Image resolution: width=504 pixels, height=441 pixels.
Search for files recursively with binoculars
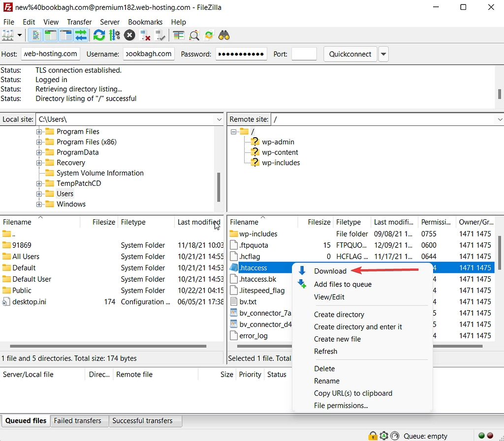224,35
